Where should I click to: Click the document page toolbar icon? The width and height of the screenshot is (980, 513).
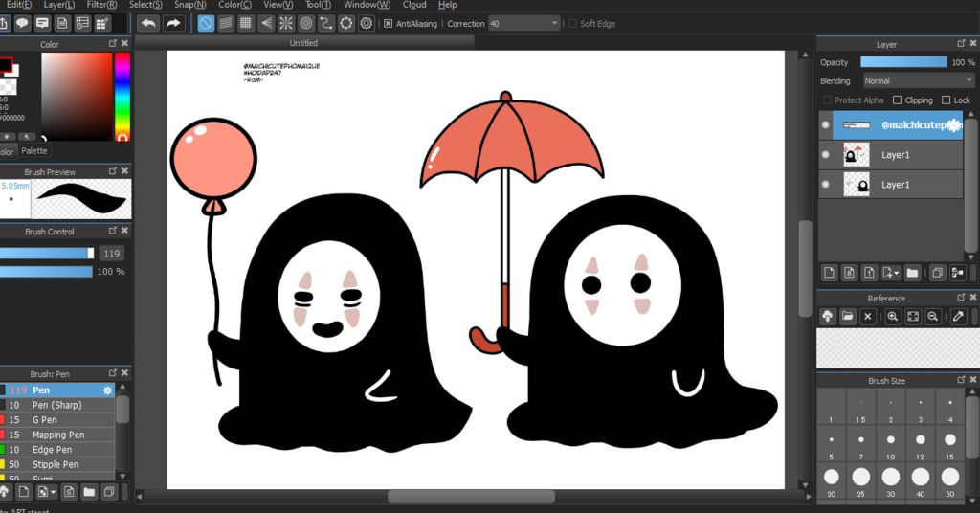(x=62, y=24)
